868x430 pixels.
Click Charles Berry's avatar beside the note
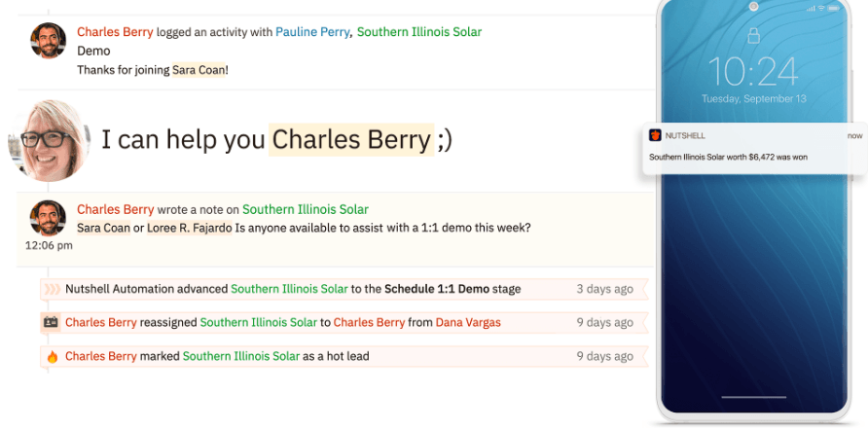[x=48, y=218]
